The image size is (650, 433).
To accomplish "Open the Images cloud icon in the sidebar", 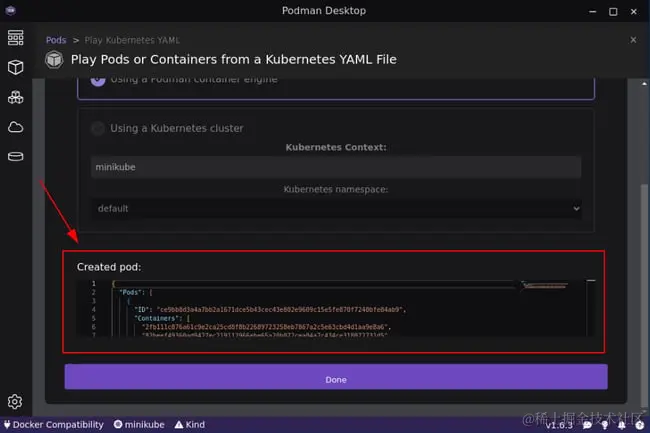I will click(x=15, y=127).
